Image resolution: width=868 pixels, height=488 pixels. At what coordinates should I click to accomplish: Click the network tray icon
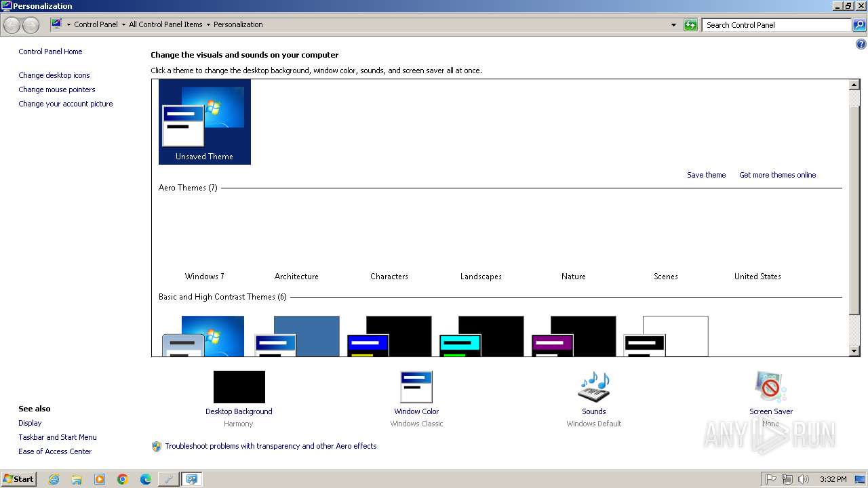point(787,479)
